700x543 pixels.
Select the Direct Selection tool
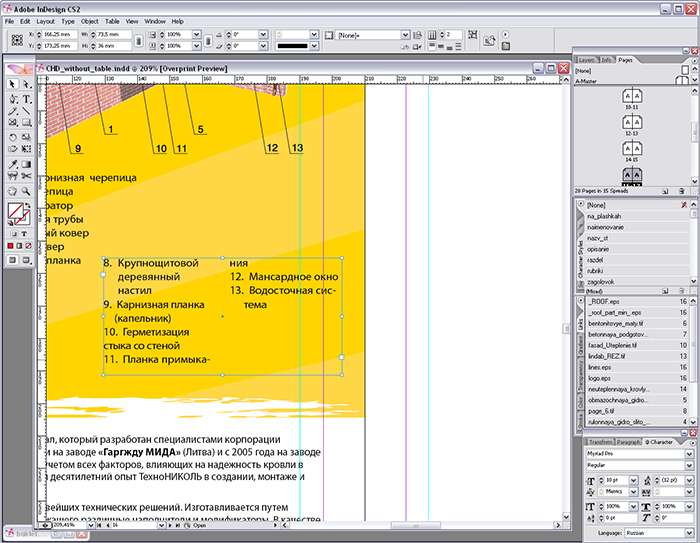(x=26, y=84)
